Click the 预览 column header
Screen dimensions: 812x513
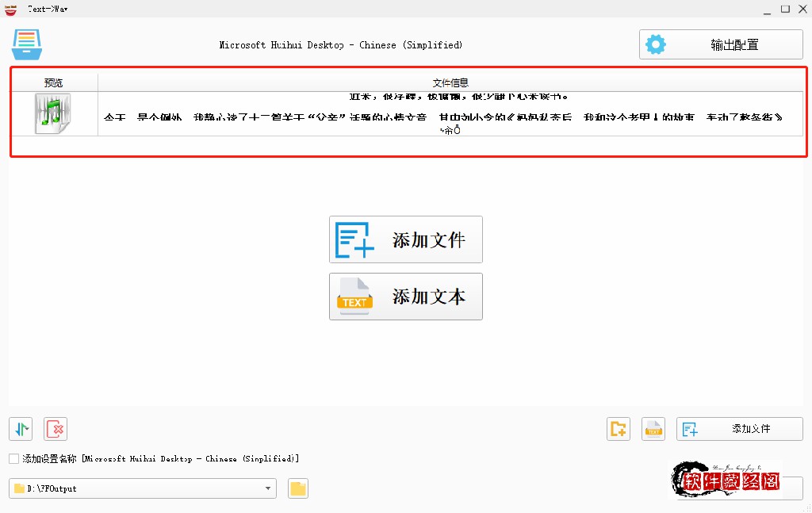tap(54, 82)
